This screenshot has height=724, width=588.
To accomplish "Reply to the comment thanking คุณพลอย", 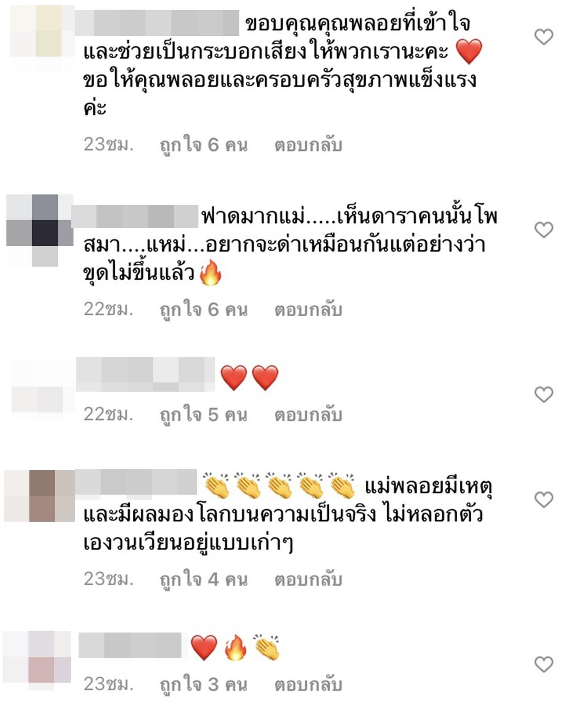I will [308, 145].
